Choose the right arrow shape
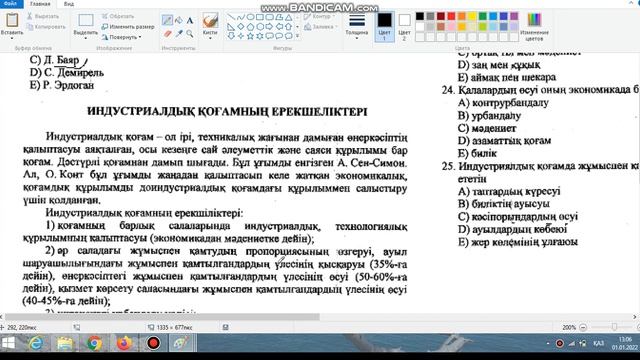640x360 pixels. 269,27
